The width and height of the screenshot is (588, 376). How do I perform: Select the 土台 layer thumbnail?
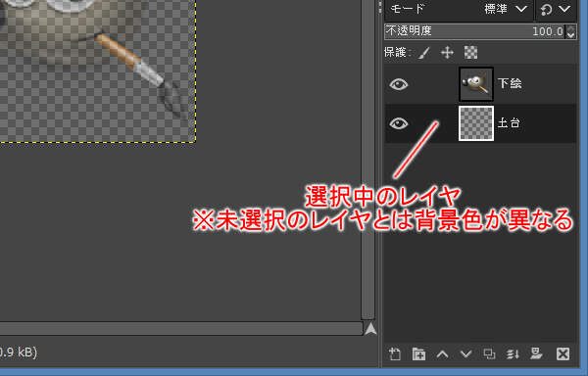[476, 123]
